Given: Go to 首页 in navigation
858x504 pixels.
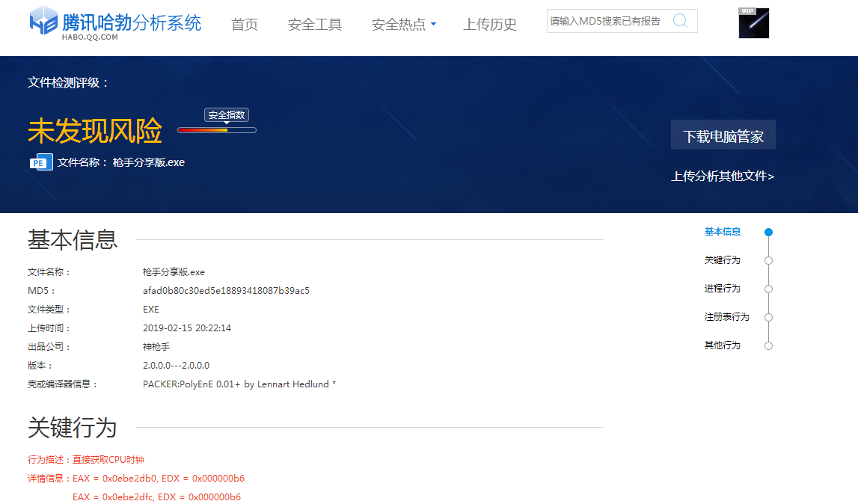Looking at the screenshot, I should point(245,24).
